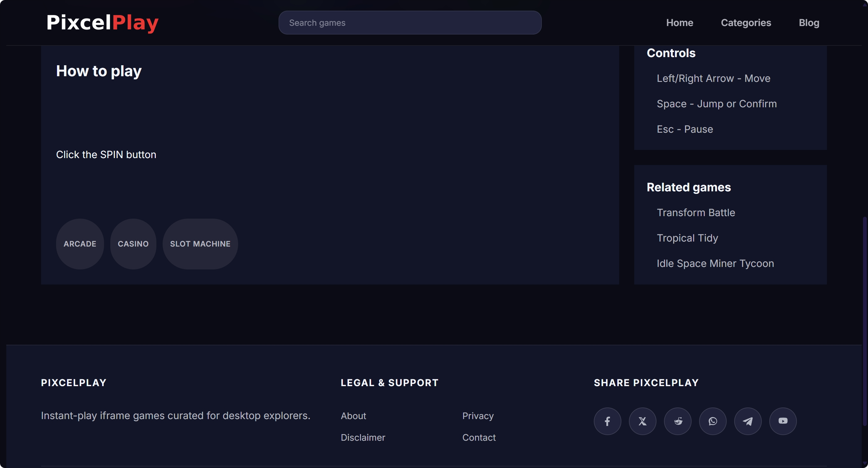Open the Categories menu item

point(746,23)
